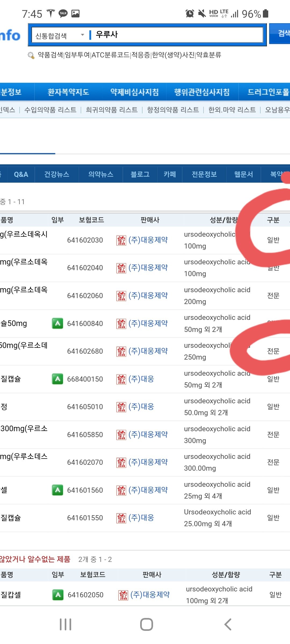This screenshot has width=290, height=644.
Task: Open the 약품검색 link
Action: tap(50, 55)
